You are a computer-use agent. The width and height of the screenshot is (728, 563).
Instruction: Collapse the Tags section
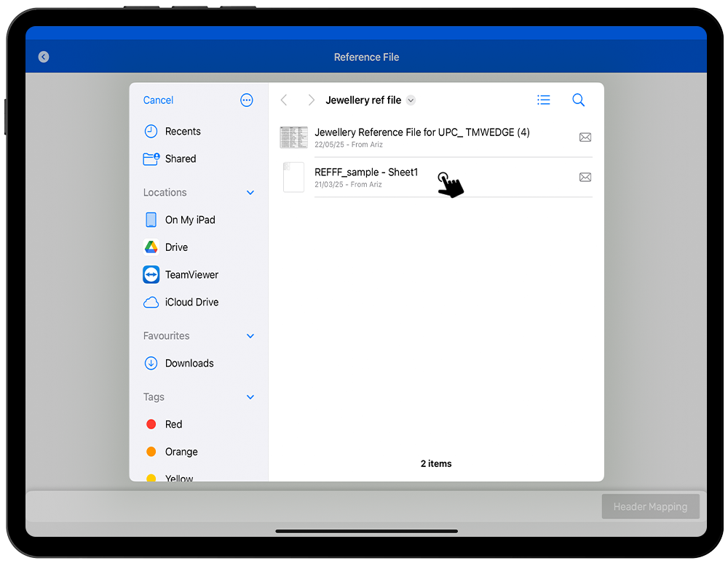250,397
